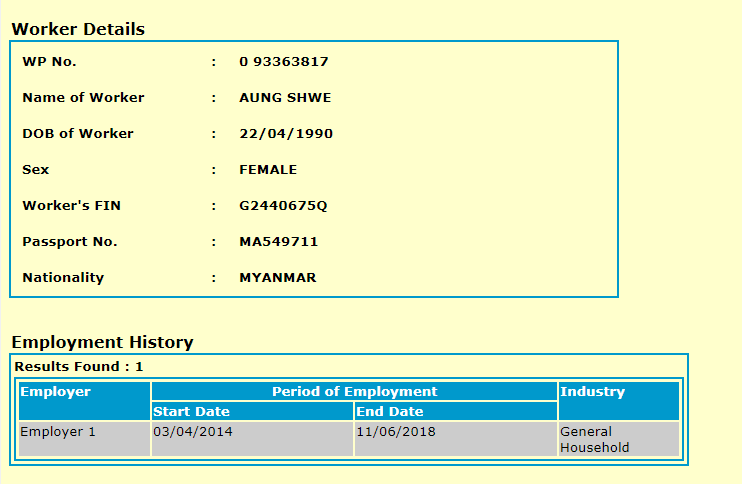Click the Employer column header
Image resolution: width=742 pixels, height=484 pixels.
click(56, 392)
